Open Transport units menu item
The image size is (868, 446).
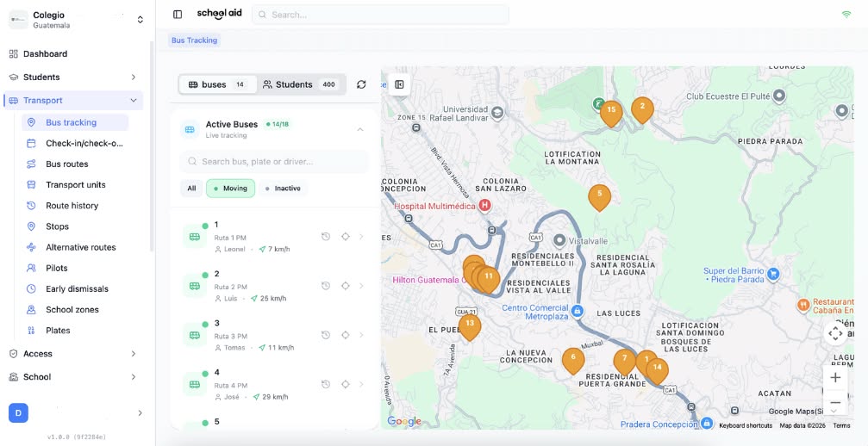point(75,184)
